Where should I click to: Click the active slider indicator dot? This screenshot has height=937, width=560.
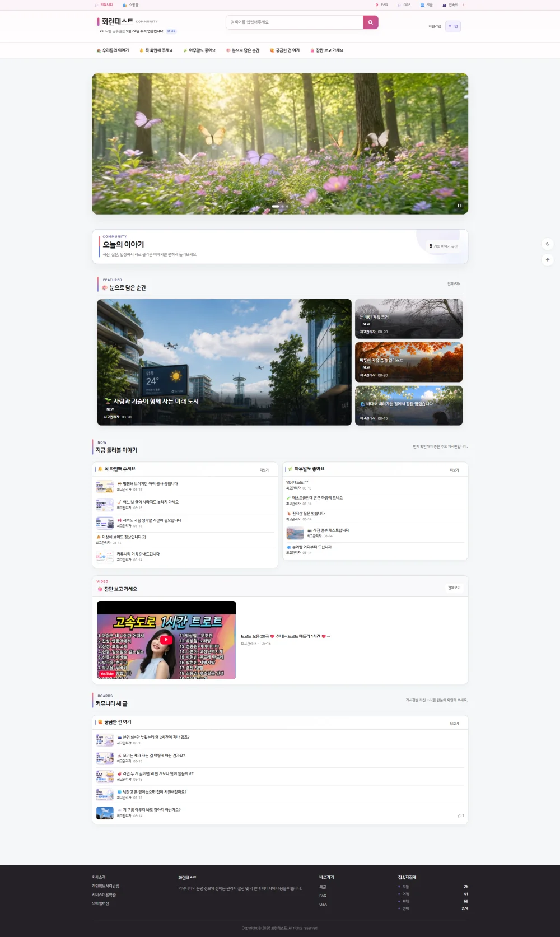coord(276,207)
